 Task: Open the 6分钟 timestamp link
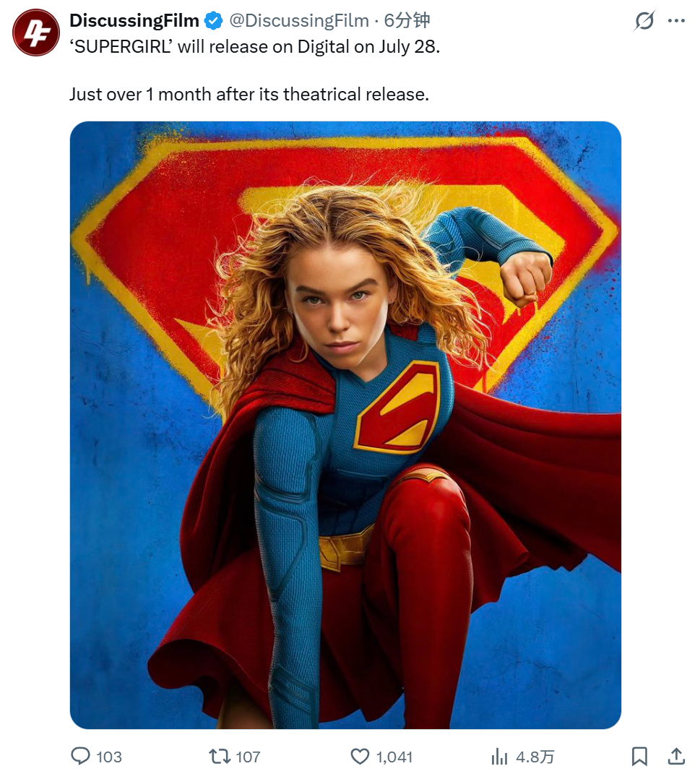click(407, 20)
